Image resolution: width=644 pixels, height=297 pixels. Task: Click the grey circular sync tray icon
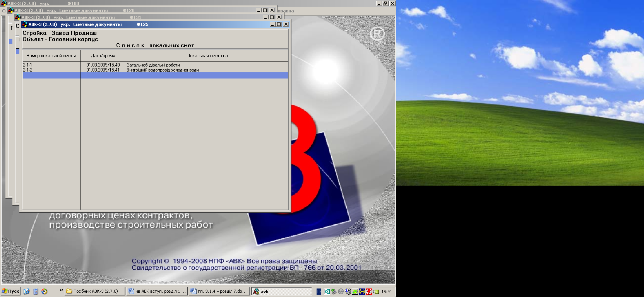(341, 292)
